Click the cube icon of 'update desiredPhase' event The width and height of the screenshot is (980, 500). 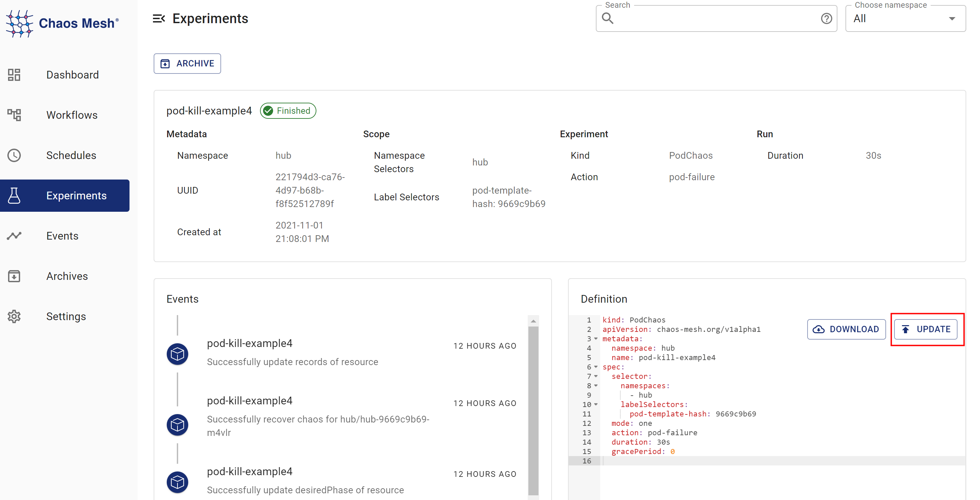177,482
